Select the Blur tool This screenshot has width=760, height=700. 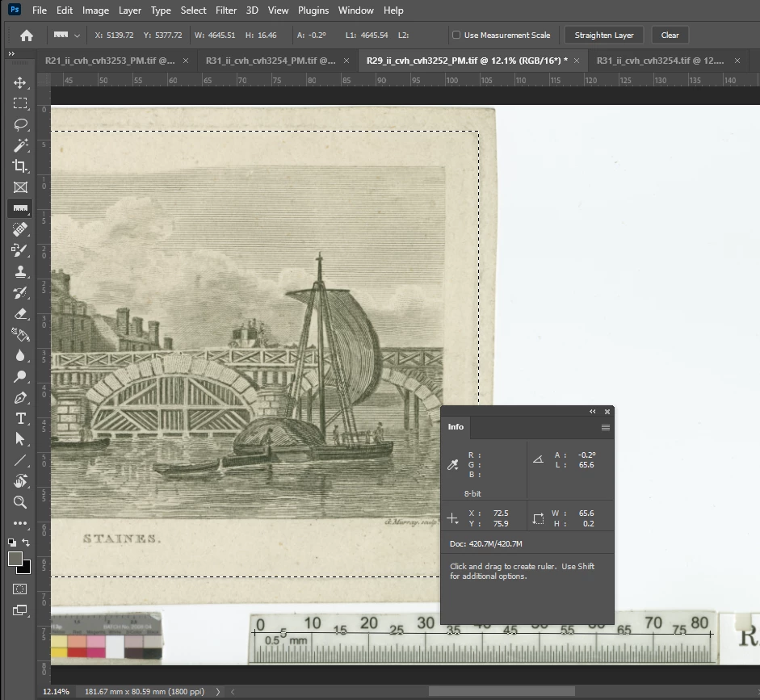pos(20,355)
